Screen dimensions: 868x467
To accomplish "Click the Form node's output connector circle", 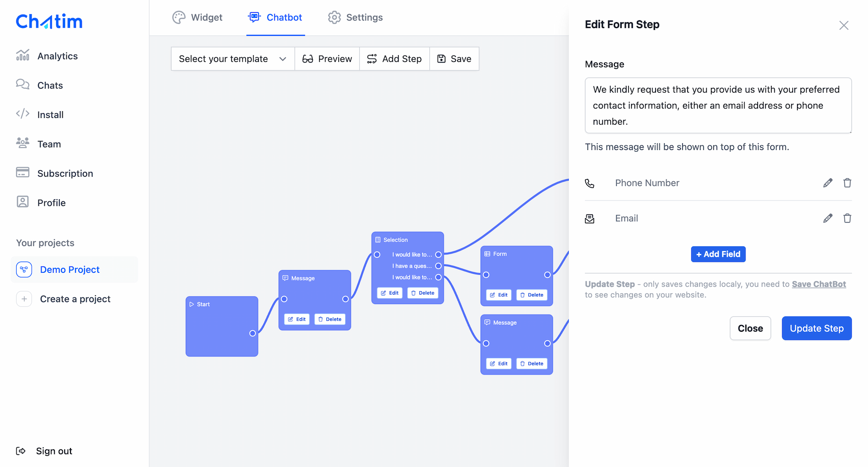I will (547, 275).
